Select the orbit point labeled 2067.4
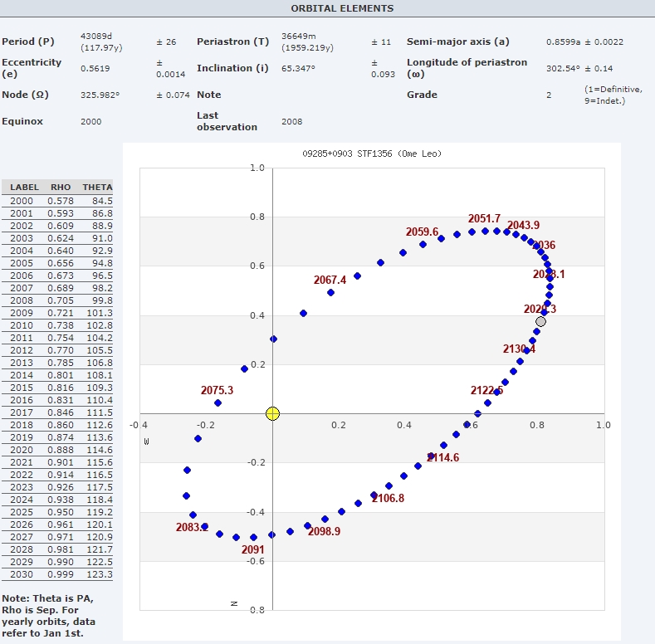The image size is (655, 644). tap(330, 292)
